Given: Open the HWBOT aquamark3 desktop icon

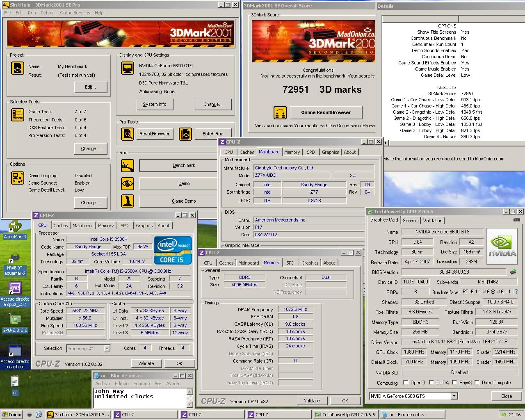Looking at the screenshot, I should point(15,263).
